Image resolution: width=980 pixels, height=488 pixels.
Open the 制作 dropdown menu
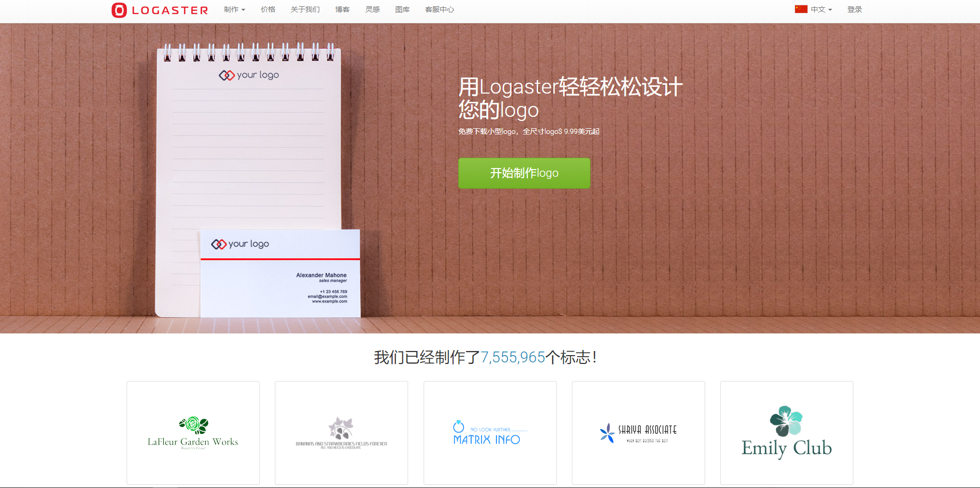click(235, 9)
